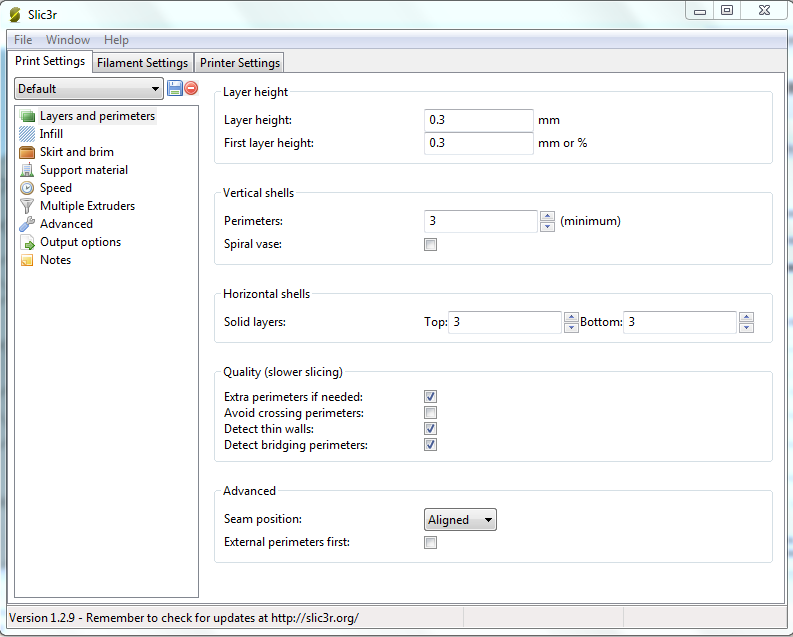Select the Output options page

pyautogui.click(x=80, y=242)
